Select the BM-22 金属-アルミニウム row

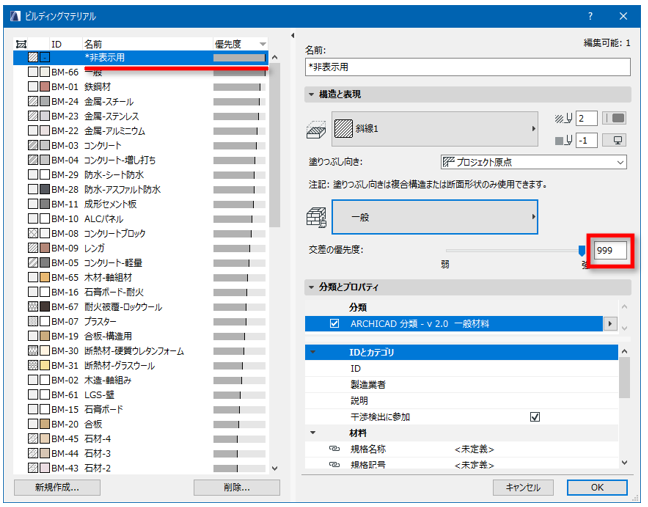coord(141,131)
